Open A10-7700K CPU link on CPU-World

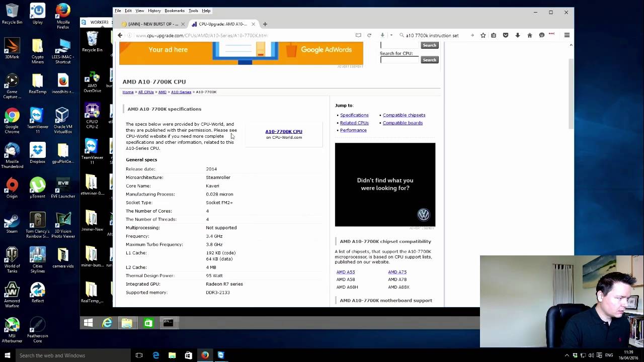click(284, 131)
